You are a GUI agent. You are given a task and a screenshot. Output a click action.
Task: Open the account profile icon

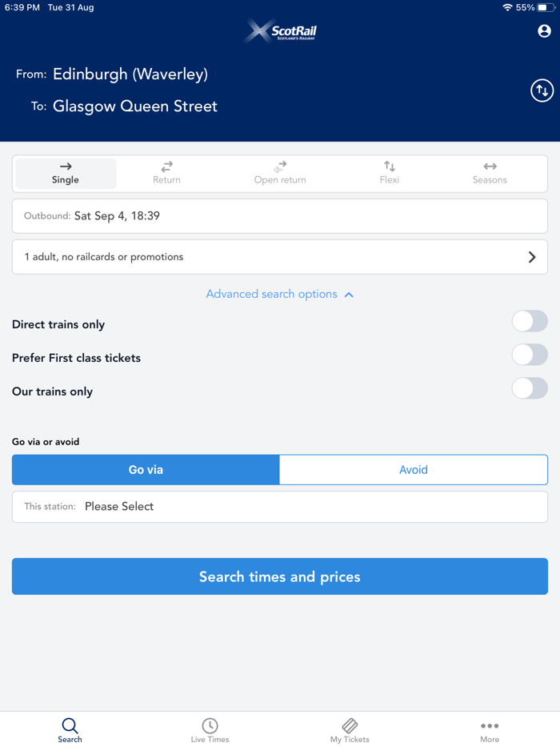pyautogui.click(x=543, y=31)
